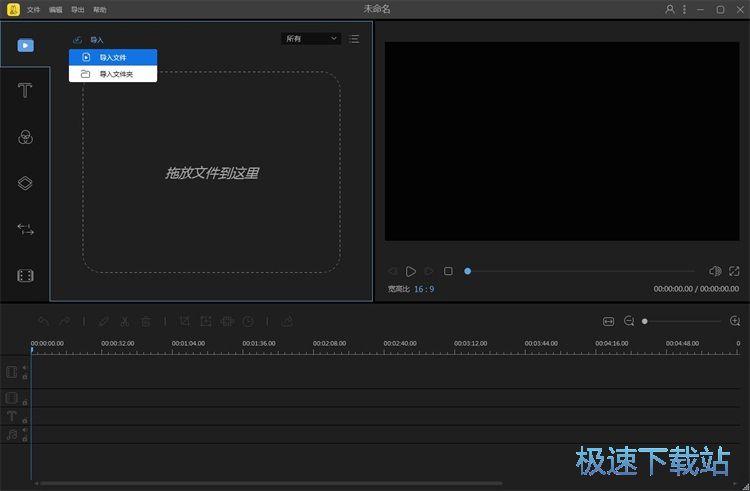
Task: Play the preview video
Action: pos(410,271)
